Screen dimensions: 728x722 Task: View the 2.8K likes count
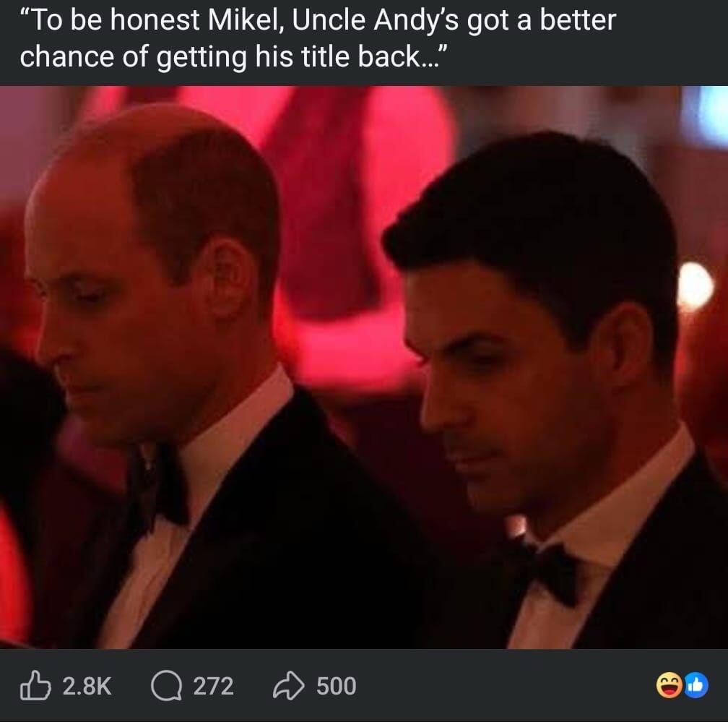pyautogui.click(x=87, y=685)
